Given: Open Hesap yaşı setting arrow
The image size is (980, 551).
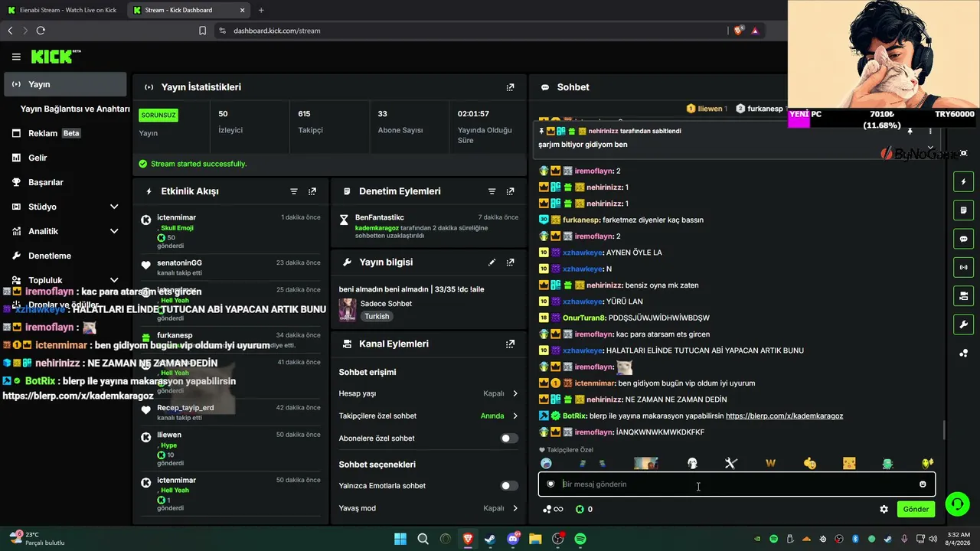Looking at the screenshot, I should (x=514, y=393).
